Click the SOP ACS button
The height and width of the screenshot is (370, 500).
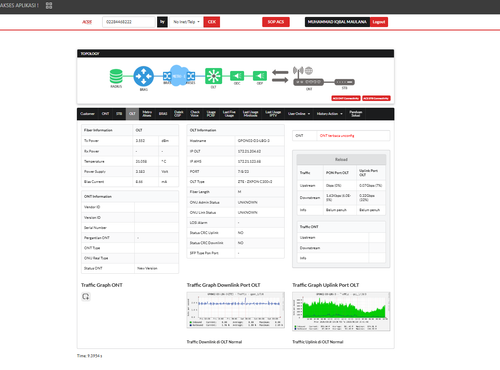click(x=276, y=22)
